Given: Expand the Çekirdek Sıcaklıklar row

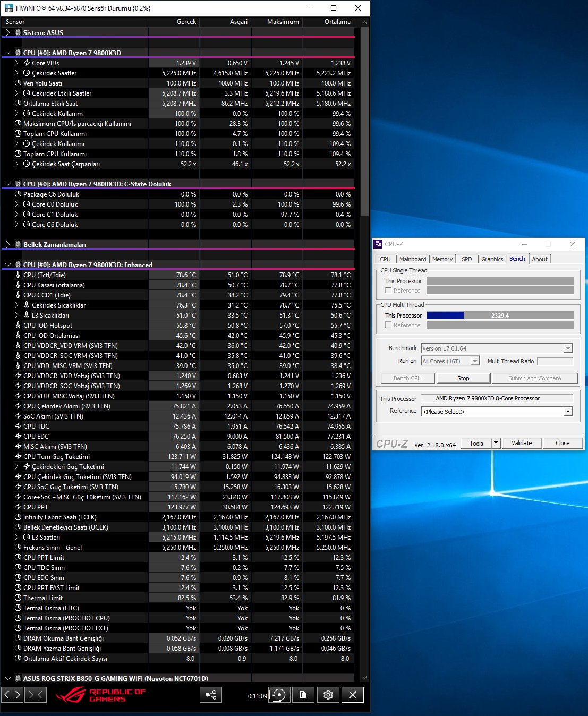Looking at the screenshot, I should 16,305.
